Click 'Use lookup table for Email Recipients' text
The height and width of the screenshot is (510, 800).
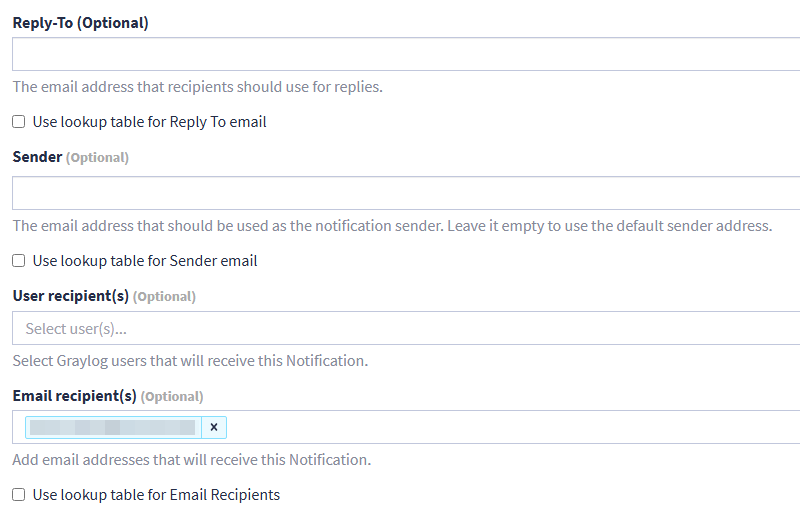tap(156, 495)
